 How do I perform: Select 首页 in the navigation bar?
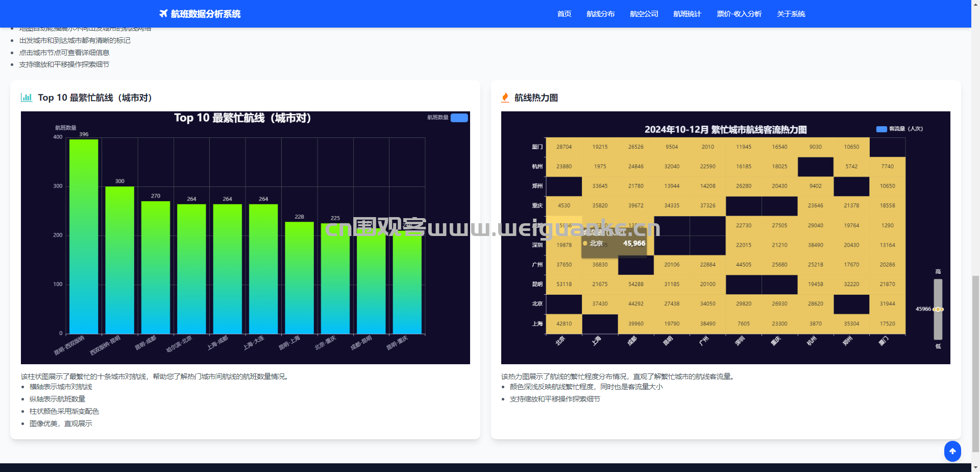click(564, 14)
